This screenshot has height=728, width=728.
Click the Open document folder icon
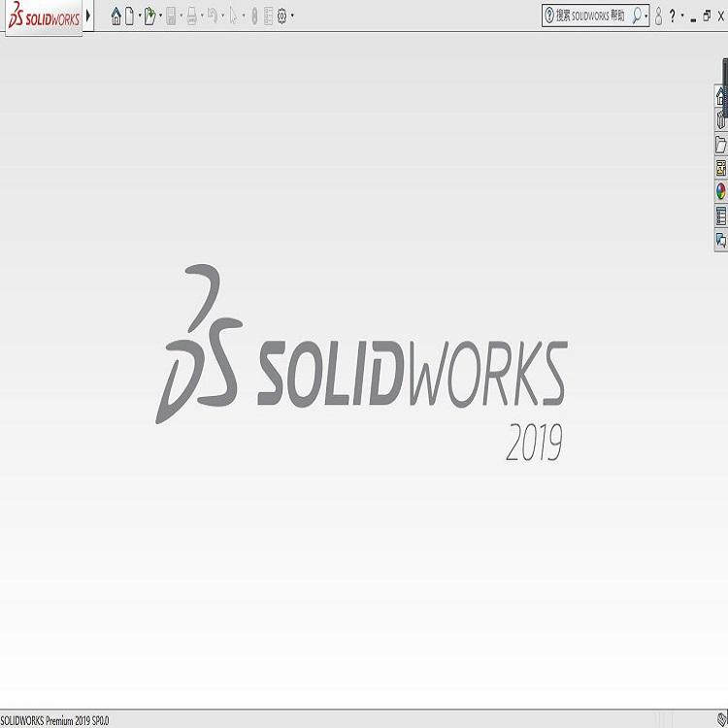[149, 16]
